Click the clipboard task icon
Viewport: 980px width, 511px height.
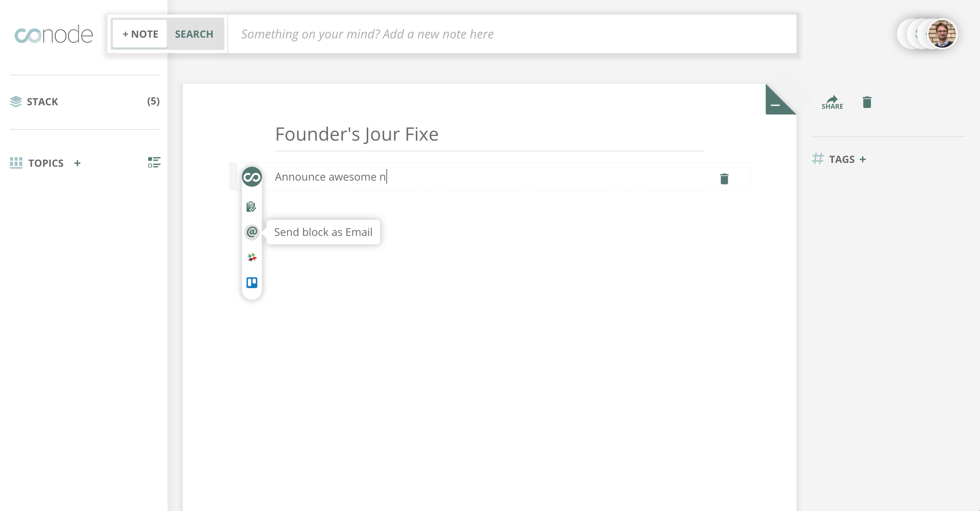(x=251, y=207)
